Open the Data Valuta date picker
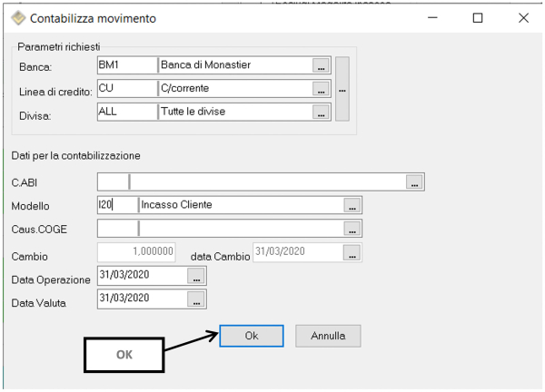 196,299
